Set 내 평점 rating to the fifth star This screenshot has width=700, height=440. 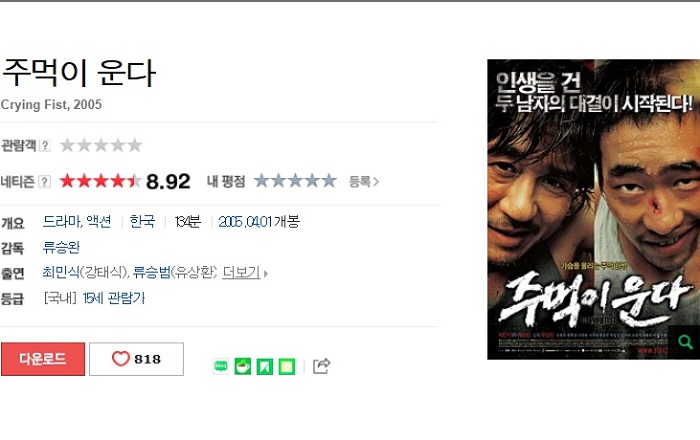(329, 181)
